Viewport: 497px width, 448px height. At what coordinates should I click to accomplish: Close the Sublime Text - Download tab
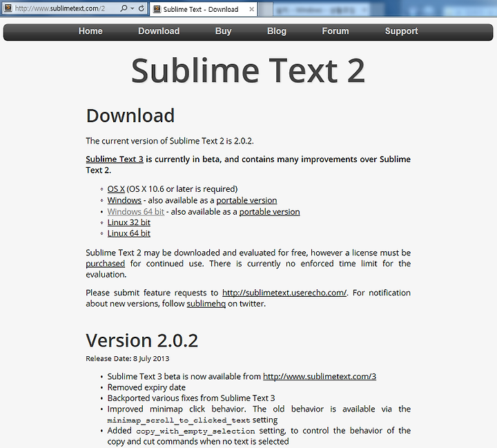click(252, 9)
